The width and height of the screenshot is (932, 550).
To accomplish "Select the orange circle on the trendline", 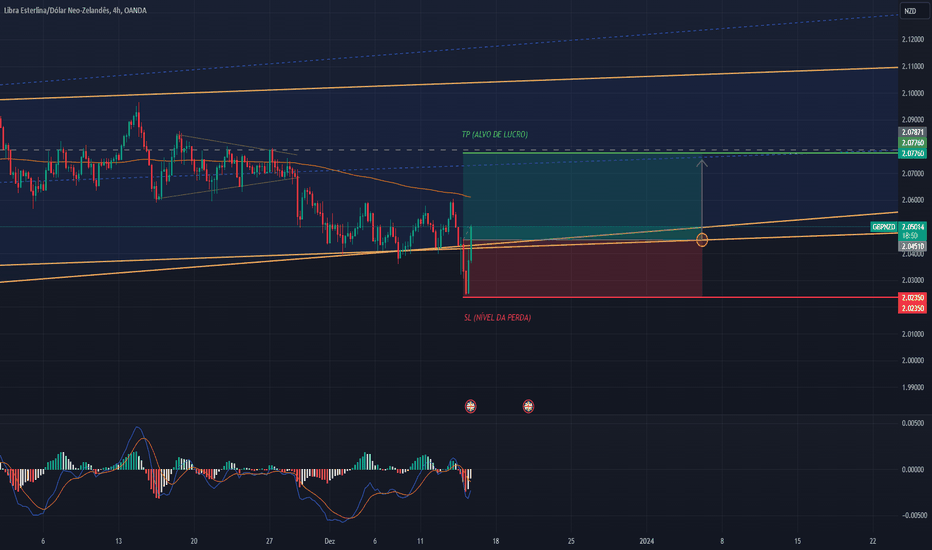I will [x=702, y=240].
